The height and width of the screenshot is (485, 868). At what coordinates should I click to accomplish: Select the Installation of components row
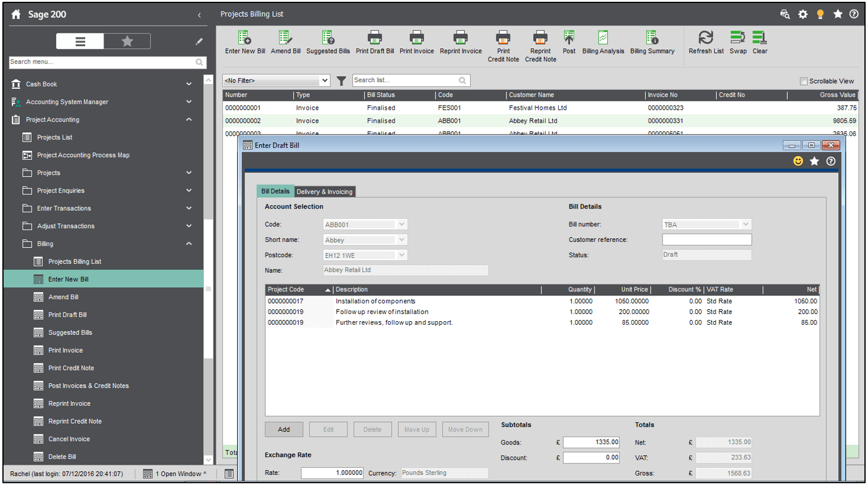(x=542, y=301)
